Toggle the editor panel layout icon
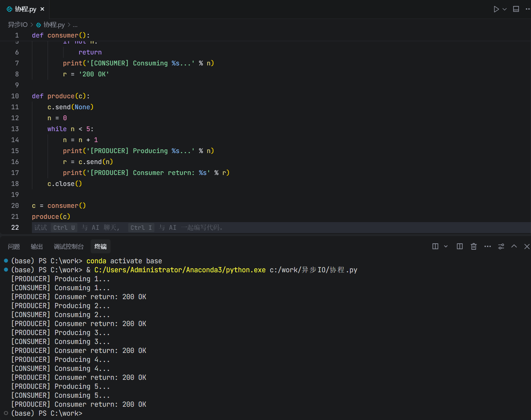 [x=516, y=9]
